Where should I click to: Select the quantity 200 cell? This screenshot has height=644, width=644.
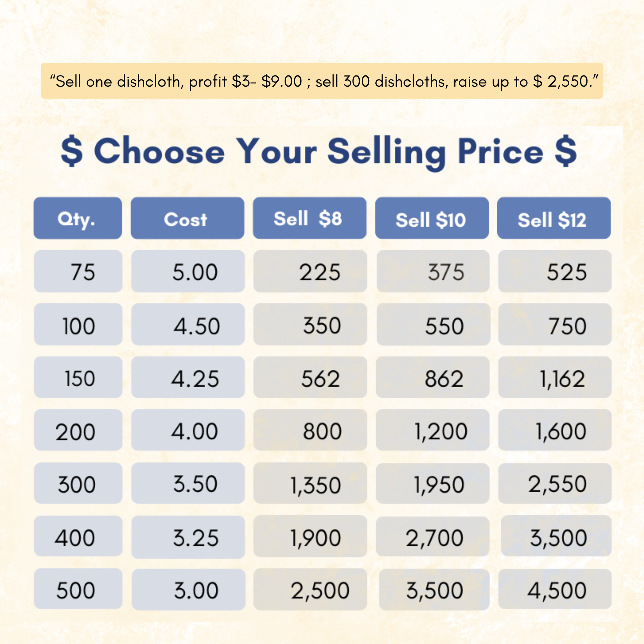[x=78, y=430]
